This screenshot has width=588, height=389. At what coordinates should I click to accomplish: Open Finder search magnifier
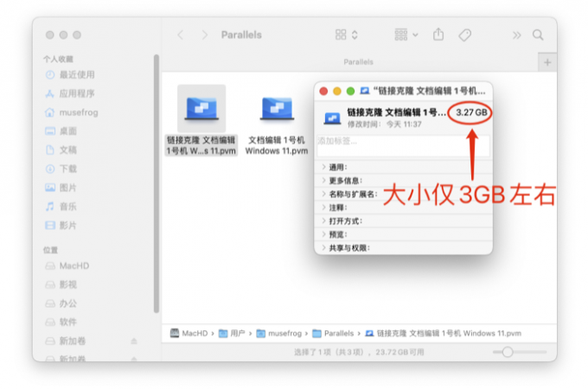[x=538, y=35]
